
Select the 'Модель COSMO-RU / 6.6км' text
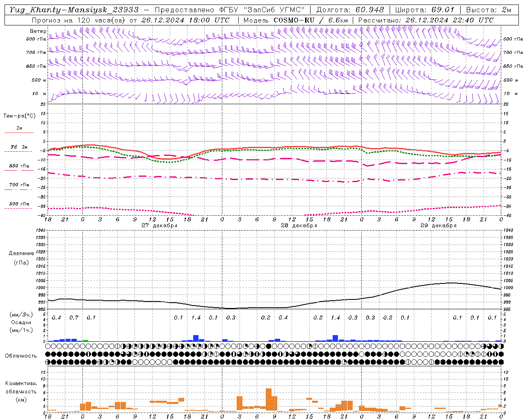[x=295, y=20]
